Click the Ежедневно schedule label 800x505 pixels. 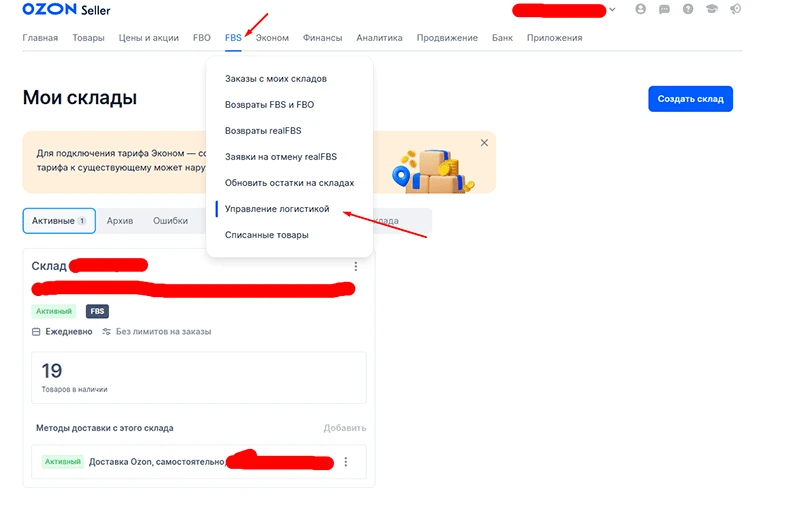(69, 332)
